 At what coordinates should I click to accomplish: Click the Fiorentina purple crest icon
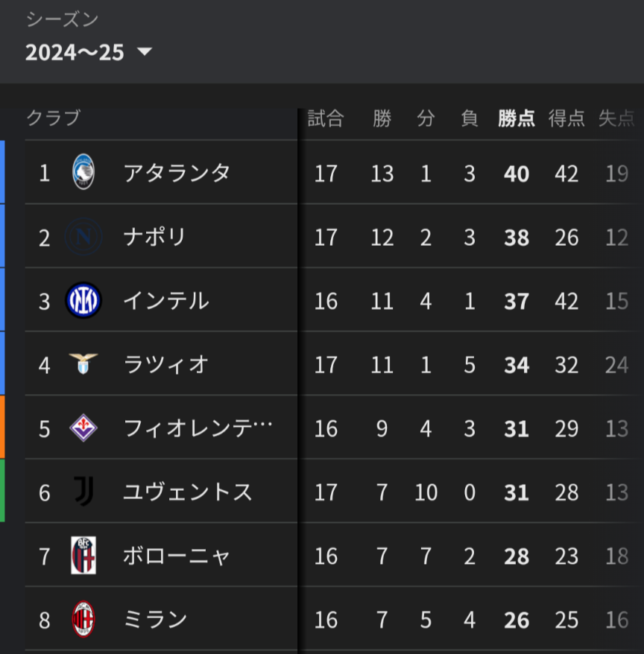tap(83, 428)
